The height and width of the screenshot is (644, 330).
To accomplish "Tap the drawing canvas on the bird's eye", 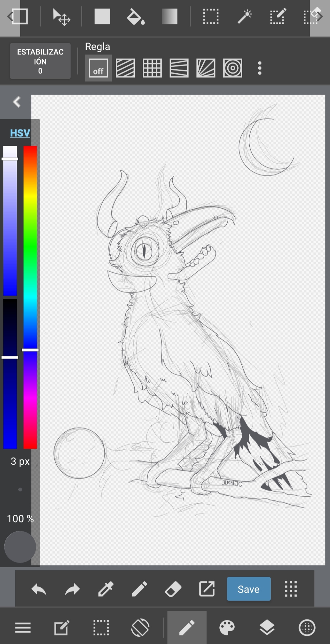I will [145, 251].
